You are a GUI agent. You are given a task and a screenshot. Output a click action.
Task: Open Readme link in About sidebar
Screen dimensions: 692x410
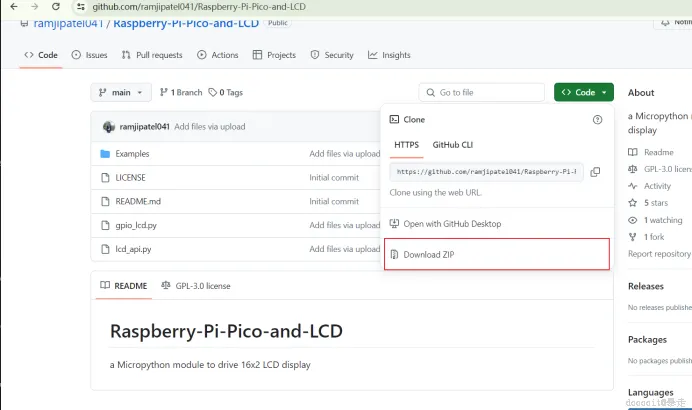pyautogui.click(x=651, y=152)
